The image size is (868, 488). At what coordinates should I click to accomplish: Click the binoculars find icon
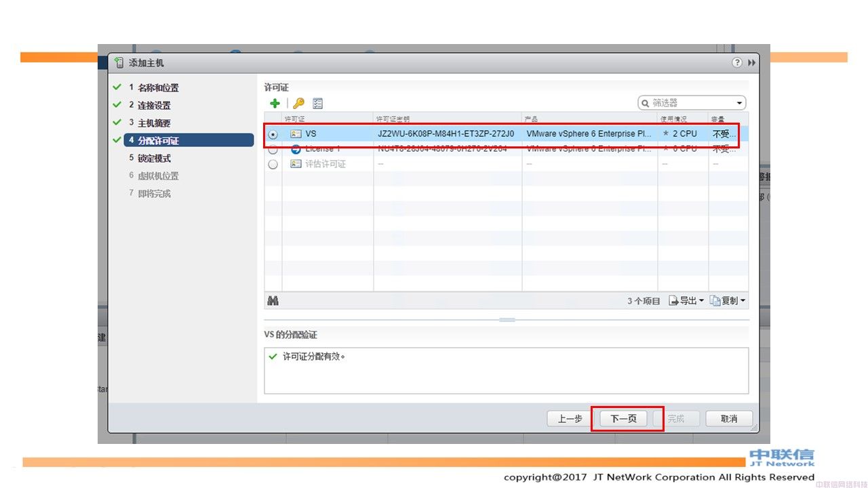tap(273, 301)
